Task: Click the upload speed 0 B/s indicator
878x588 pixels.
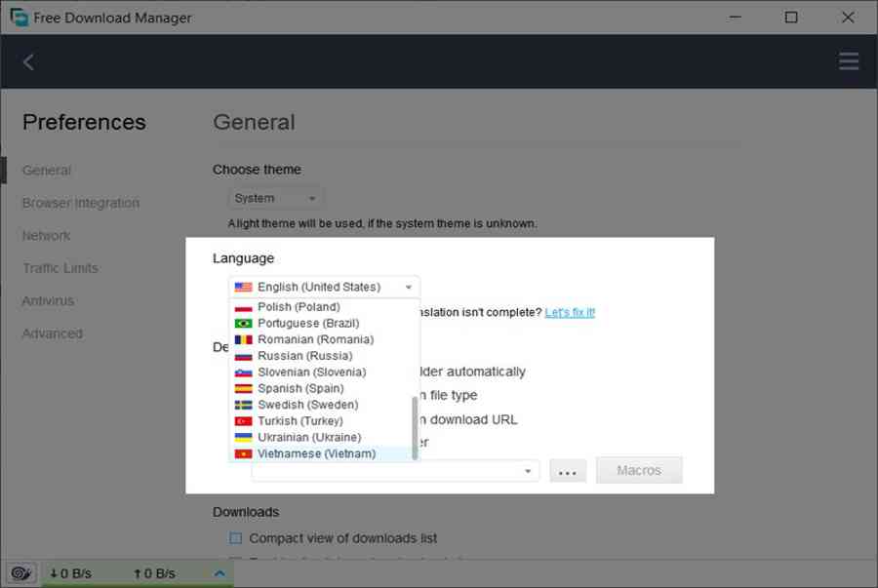Action: 154,573
